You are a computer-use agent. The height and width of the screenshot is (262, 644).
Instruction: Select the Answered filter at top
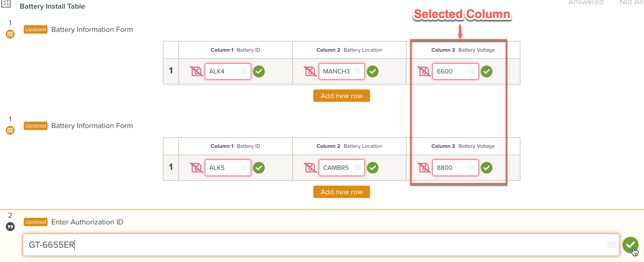[x=586, y=3]
